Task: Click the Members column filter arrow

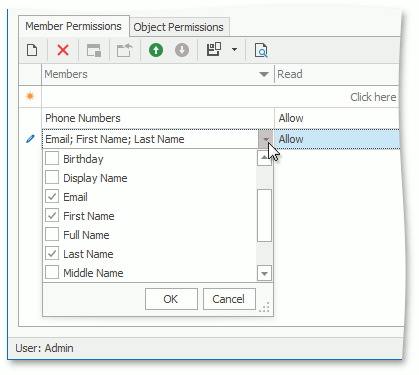Action: click(x=264, y=74)
